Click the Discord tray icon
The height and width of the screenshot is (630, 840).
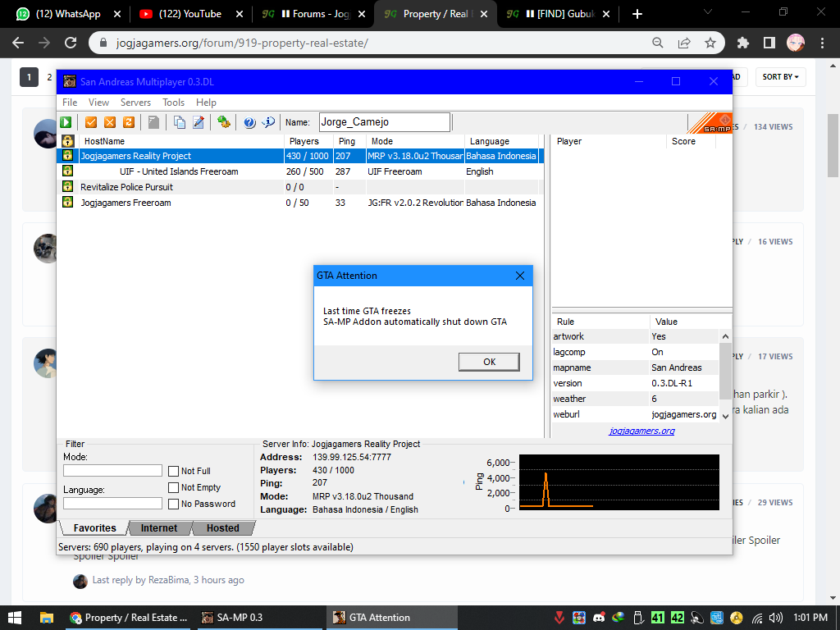(599, 618)
